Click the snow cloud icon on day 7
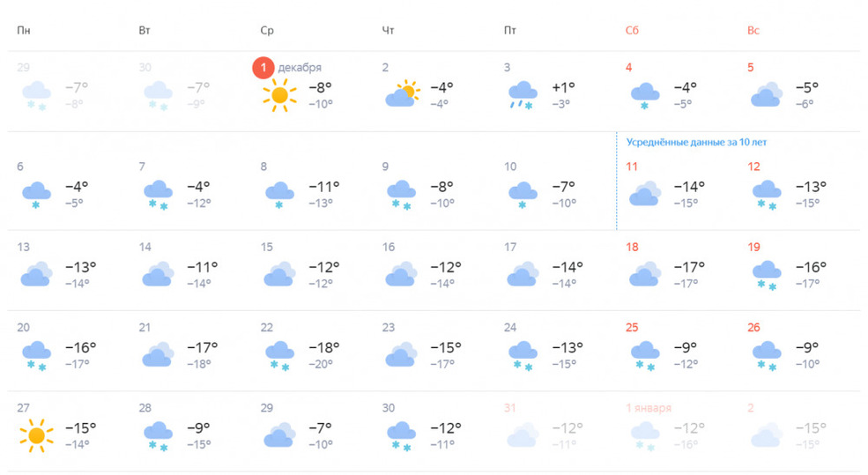The height and width of the screenshot is (475, 868). (x=158, y=195)
